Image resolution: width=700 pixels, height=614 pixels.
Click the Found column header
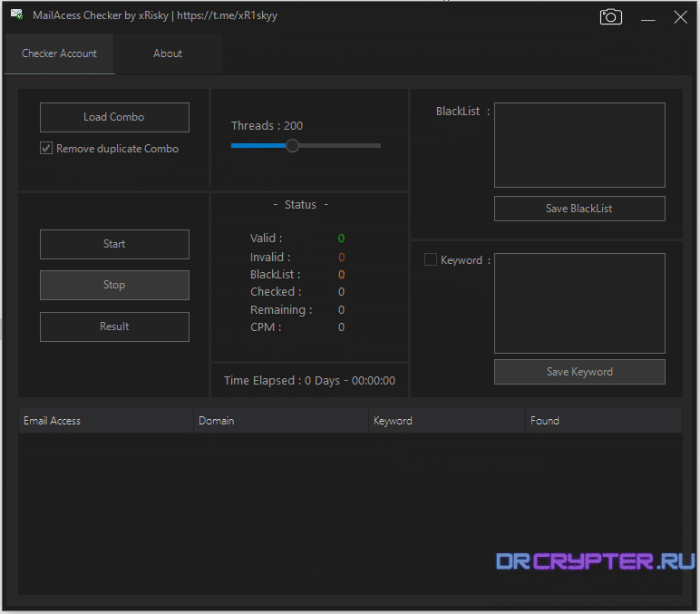(604, 421)
